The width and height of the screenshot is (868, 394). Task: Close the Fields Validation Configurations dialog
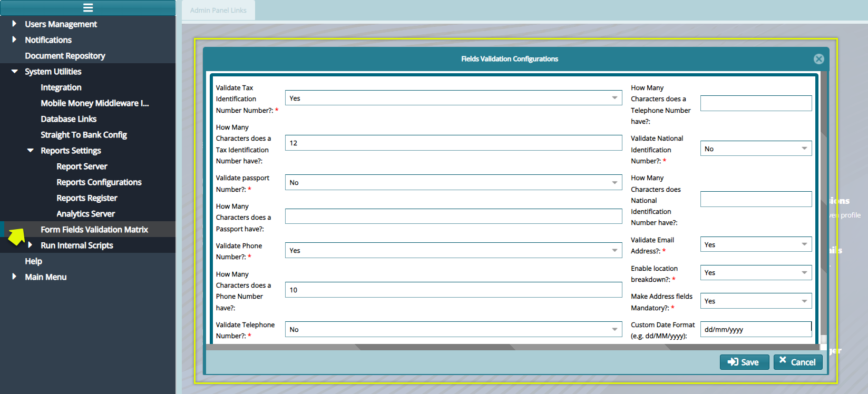pos(818,59)
